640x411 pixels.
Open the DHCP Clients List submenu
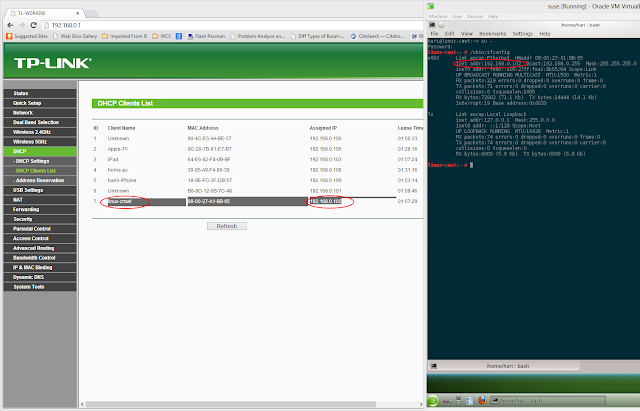(x=40, y=171)
